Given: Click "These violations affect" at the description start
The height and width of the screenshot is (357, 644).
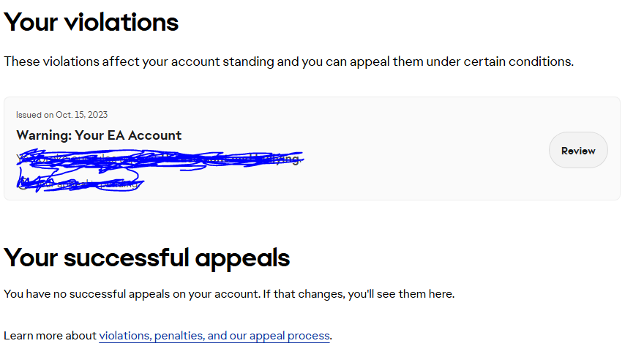Looking at the screenshot, I should click(69, 61).
